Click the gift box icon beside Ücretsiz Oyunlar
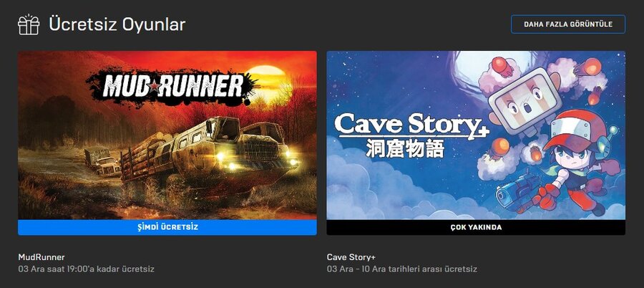Viewport: 644px width, 288px height. (29, 24)
